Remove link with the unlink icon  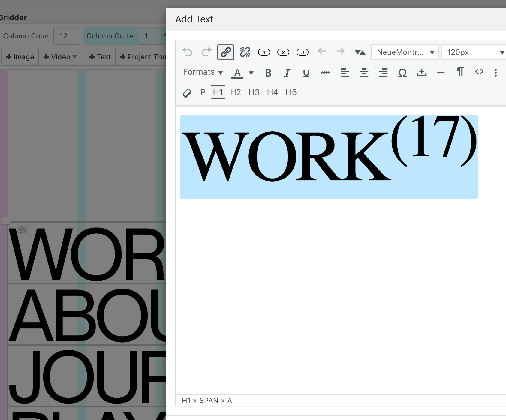245,52
